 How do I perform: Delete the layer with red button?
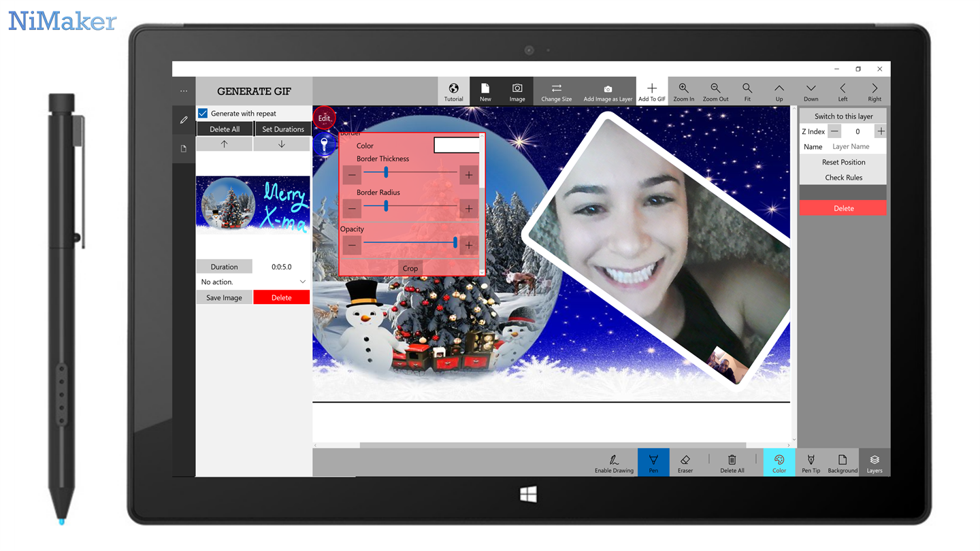[x=843, y=208]
